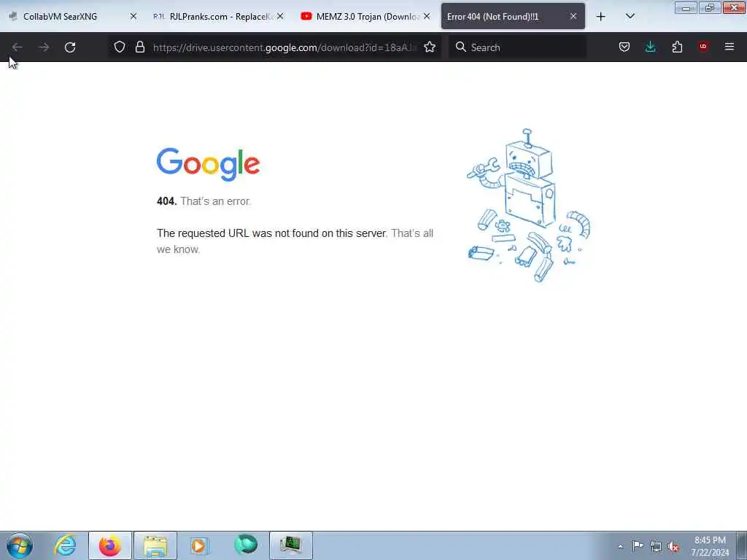Image resolution: width=747 pixels, height=560 pixels.
Task: Close the RJLPranks.com tab
Action: 280,16
